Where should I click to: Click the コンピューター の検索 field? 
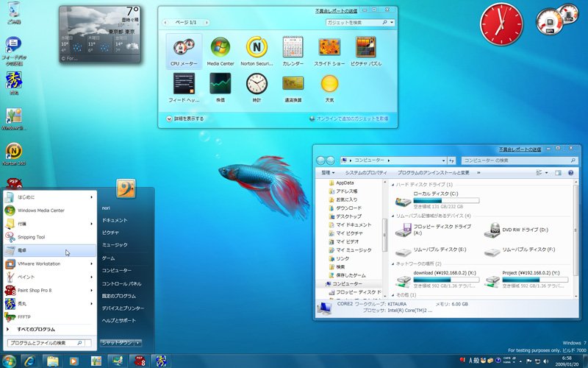click(519, 160)
